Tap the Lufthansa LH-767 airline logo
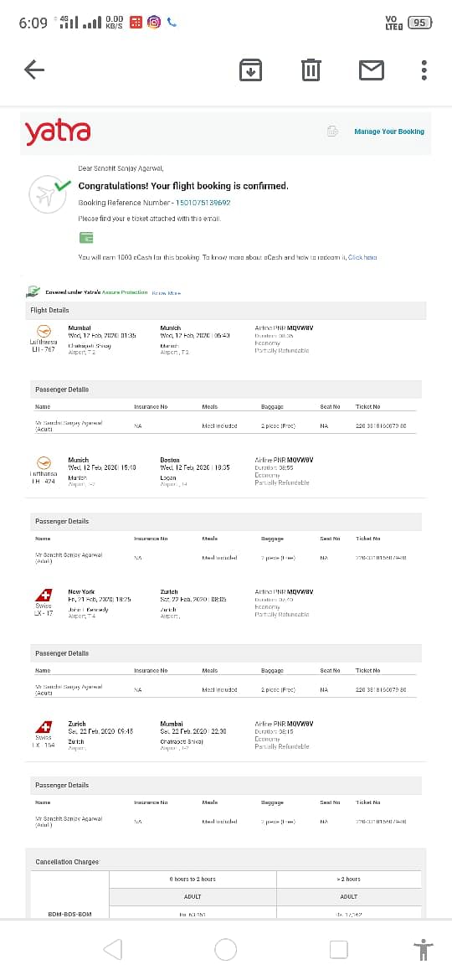The width and height of the screenshot is (452, 980). [x=44, y=331]
